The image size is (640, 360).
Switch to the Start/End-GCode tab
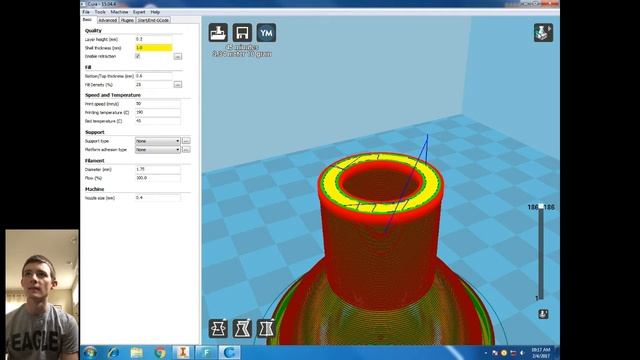[x=153, y=20]
